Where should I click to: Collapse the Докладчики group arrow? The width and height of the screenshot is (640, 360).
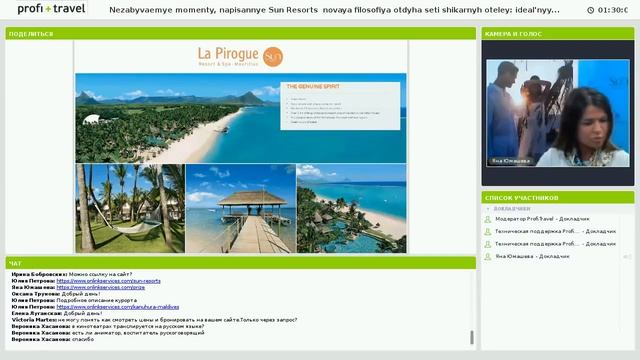click(488, 209)
